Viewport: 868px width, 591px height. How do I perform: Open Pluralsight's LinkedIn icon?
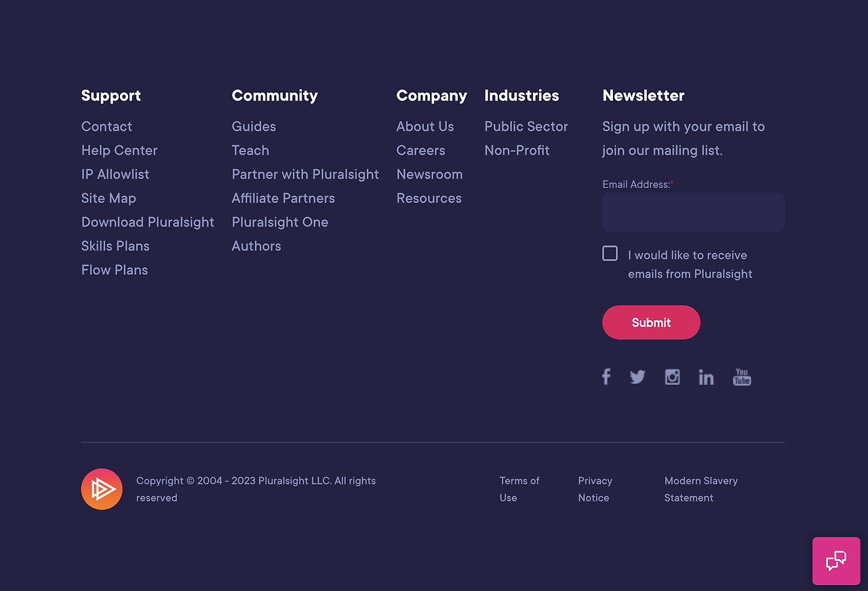706,377
